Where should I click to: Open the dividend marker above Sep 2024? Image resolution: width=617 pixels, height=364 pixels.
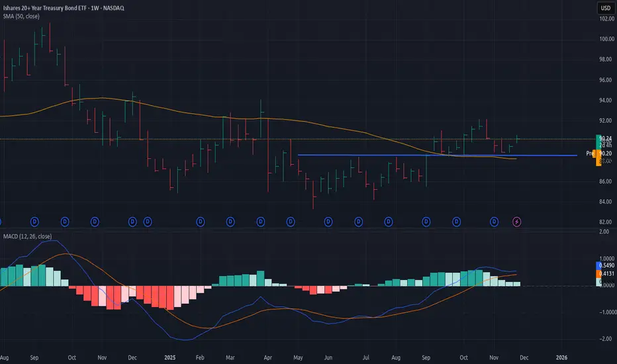(x=34, y=222)
